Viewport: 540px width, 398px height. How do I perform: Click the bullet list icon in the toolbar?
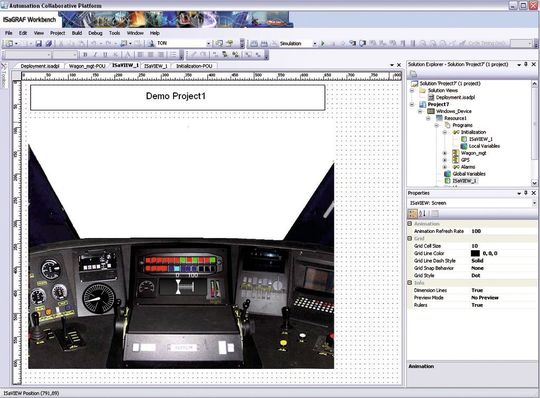coord(173,54)
